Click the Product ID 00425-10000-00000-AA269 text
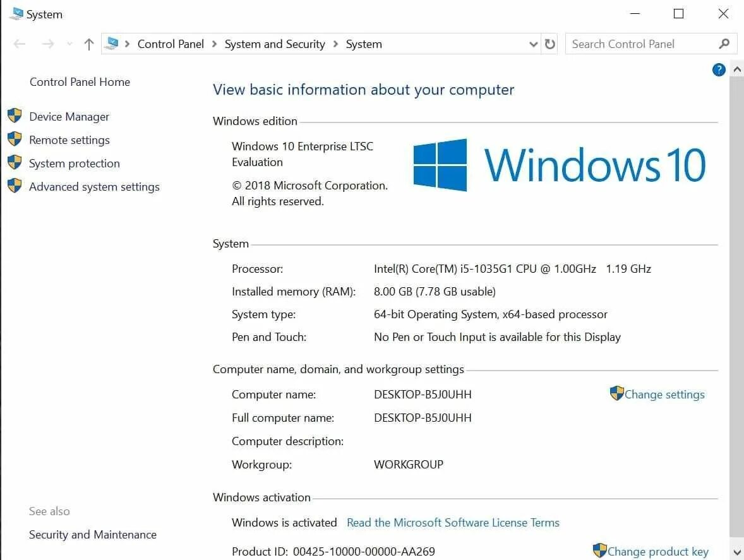 point(333,552)
